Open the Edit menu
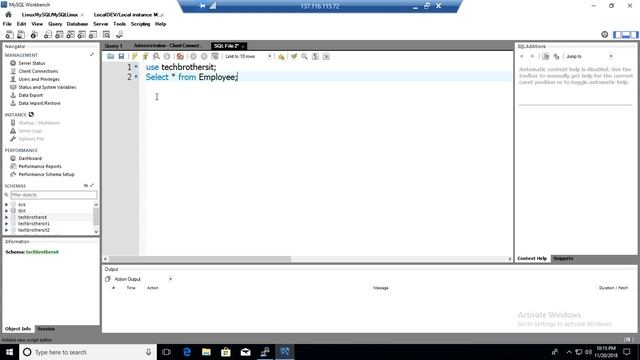 (x=21, y=24)
